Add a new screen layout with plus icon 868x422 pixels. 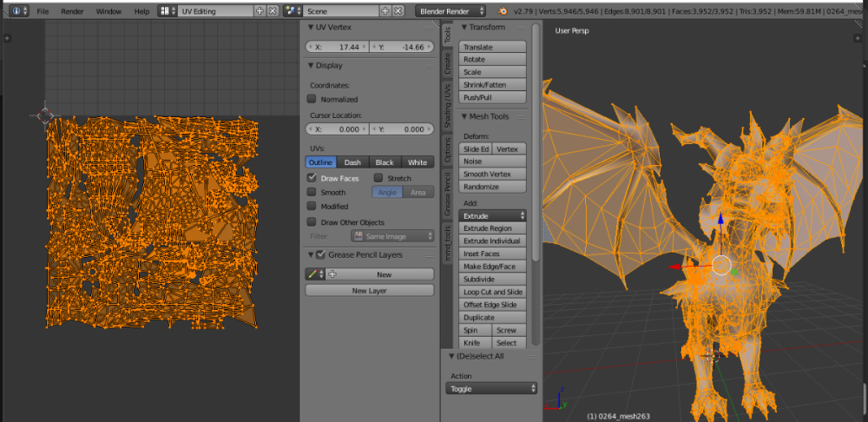[259, 11]
